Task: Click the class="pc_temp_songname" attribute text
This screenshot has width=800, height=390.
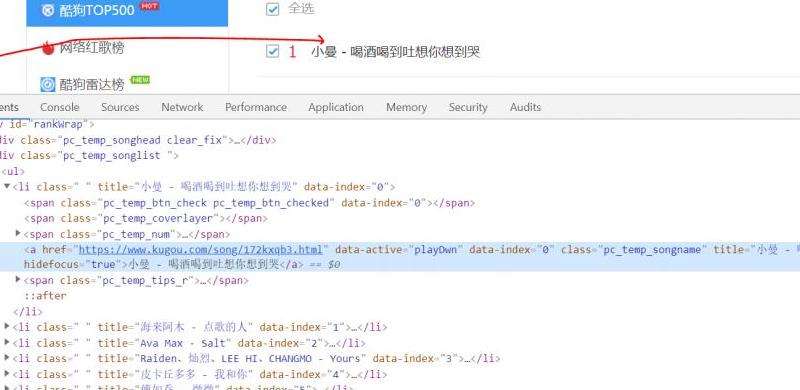Action: coord(634,249)
